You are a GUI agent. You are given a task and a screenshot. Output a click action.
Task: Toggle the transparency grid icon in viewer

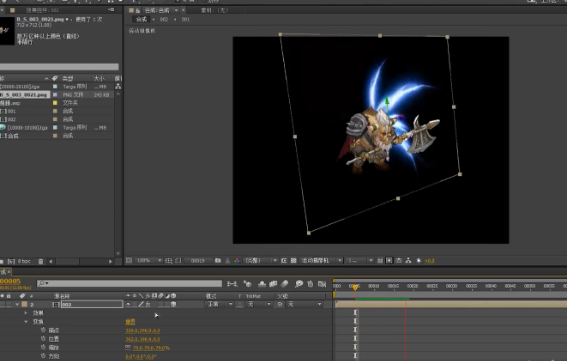[294, 260]
